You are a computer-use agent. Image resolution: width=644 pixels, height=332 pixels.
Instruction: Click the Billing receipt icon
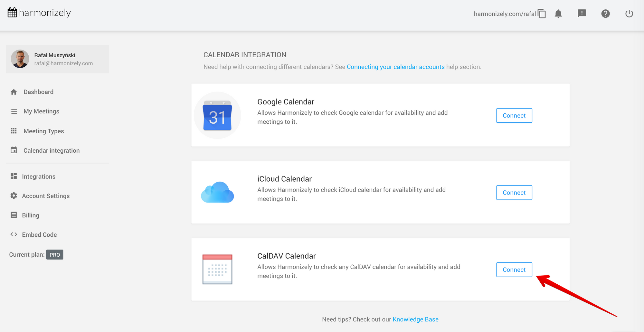tap(14, 215)
